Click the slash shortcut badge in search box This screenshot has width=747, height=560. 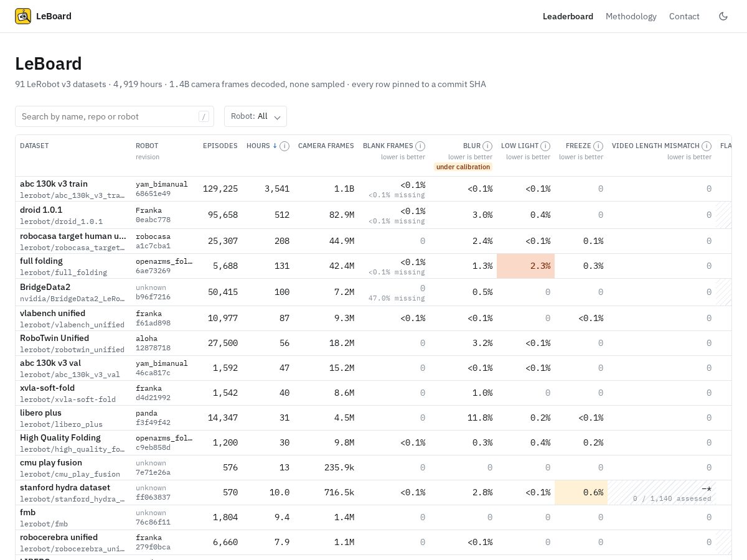tap(204, 116)
